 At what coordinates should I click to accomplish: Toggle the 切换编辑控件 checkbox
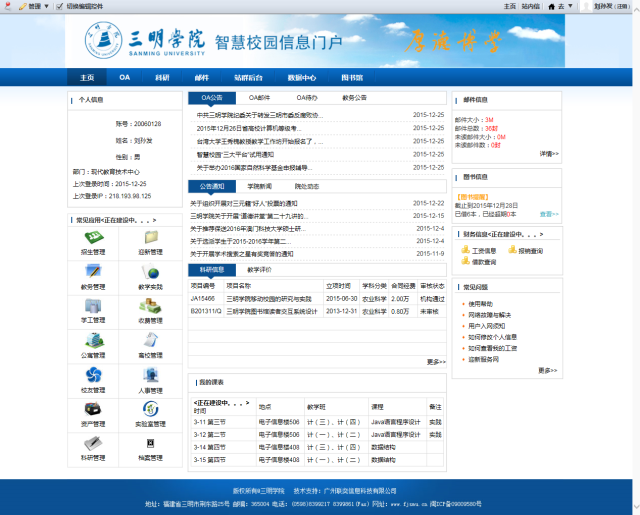[59, 6]
